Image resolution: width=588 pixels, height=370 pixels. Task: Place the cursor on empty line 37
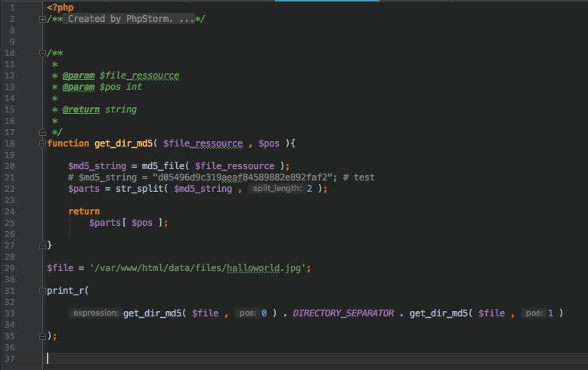point(315,359)
